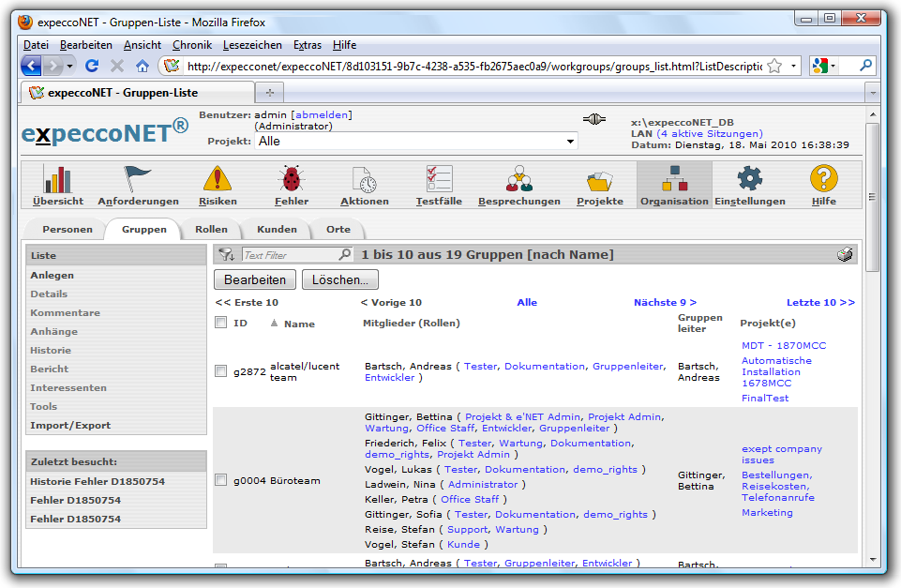Click the Fehler ladybug icon
This screenshot has width=901, height=588.
tap(291, 179)
